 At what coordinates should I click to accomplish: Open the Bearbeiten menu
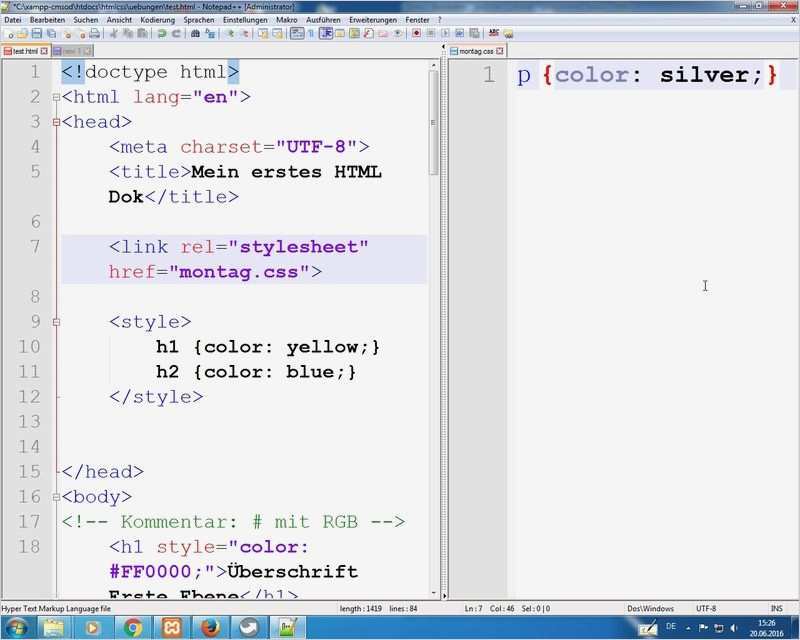[47, 20]
